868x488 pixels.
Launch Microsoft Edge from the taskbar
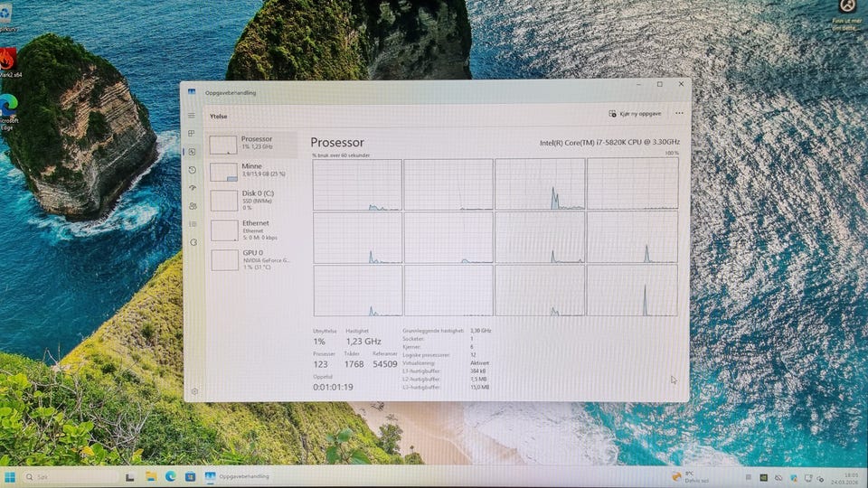[171, 476]
